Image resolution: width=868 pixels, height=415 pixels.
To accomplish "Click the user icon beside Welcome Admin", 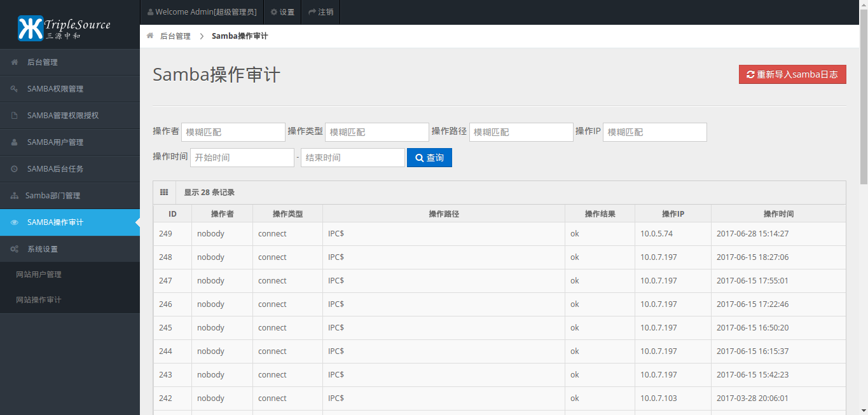I will (x=150, y=12).
